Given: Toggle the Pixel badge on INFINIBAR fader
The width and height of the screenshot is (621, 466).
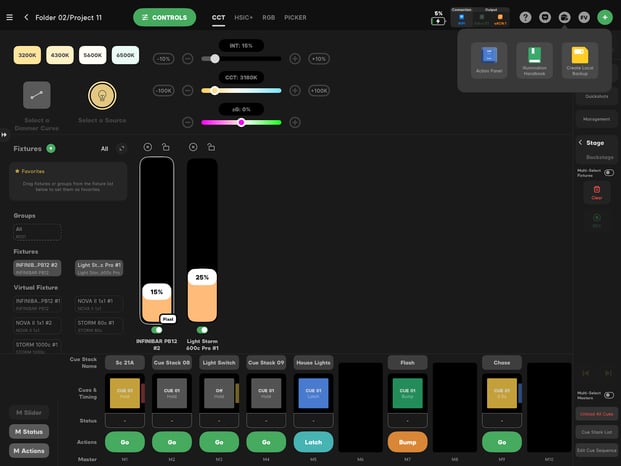Looking at the screenshot, I should coord(168,319).
